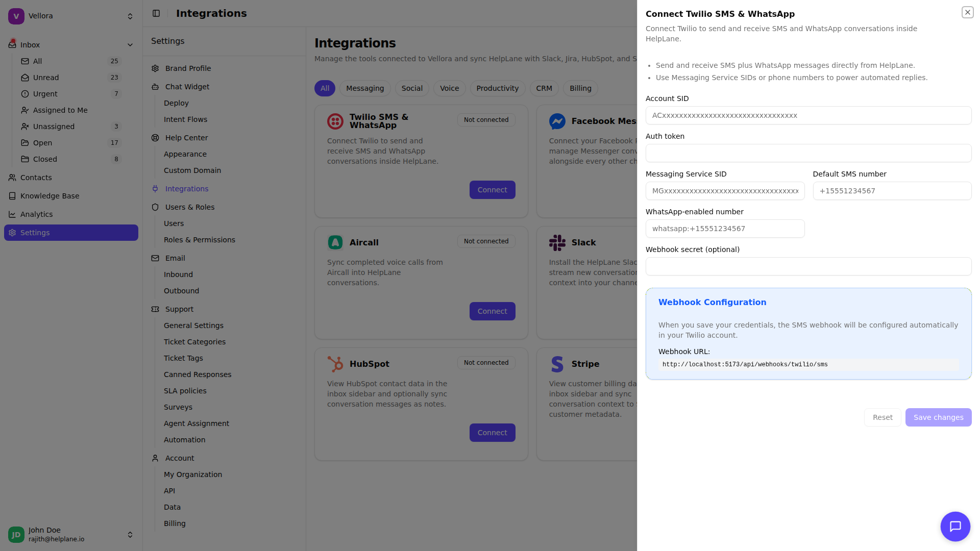Focus the Messaging Service SID field
980x551 pixels.
pos(725,191)
